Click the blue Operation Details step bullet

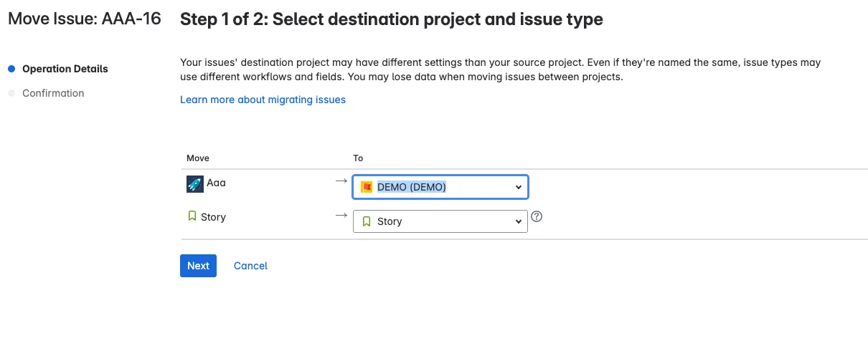[x=11, y=69]
